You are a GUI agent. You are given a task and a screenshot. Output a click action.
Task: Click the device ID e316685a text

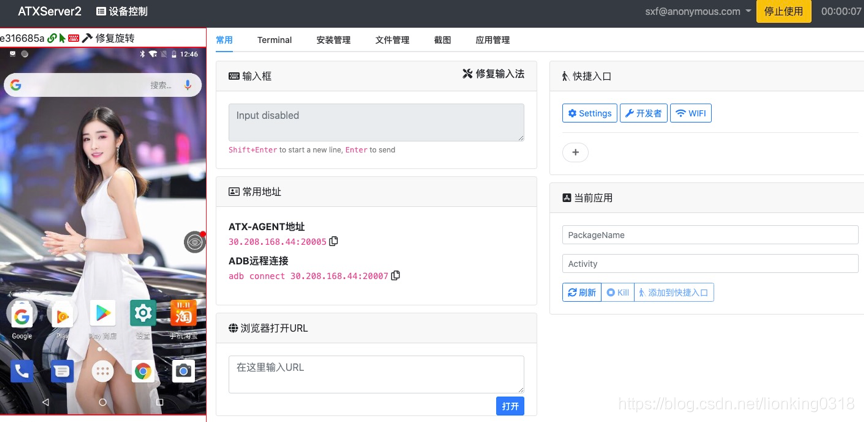[22, 38]
